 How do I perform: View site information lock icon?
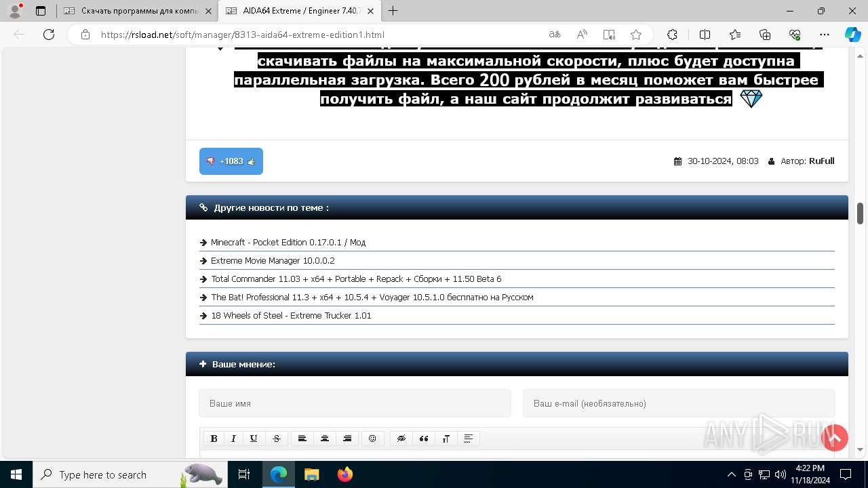[x=85, y=35]
